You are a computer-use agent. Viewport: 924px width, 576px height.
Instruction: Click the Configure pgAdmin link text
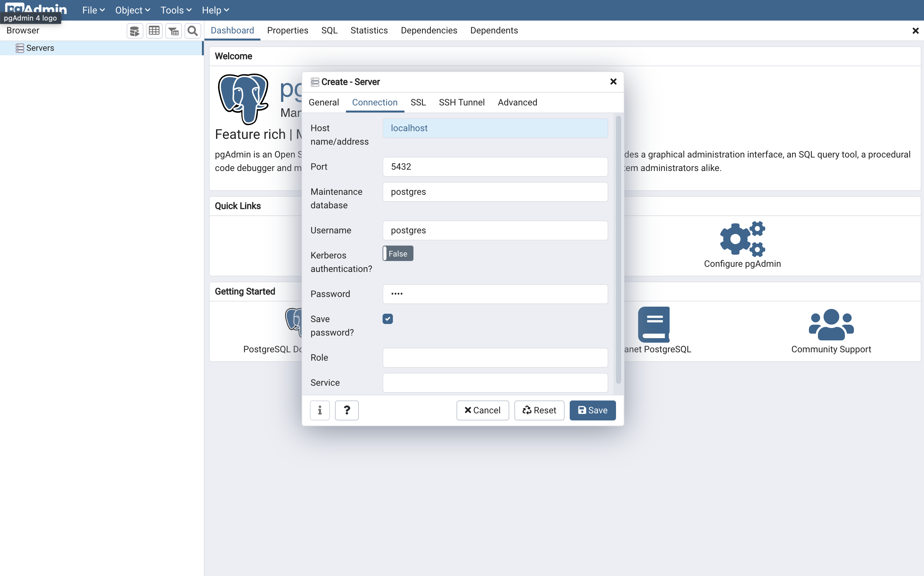pyautogui.click(x=742, y=264)
